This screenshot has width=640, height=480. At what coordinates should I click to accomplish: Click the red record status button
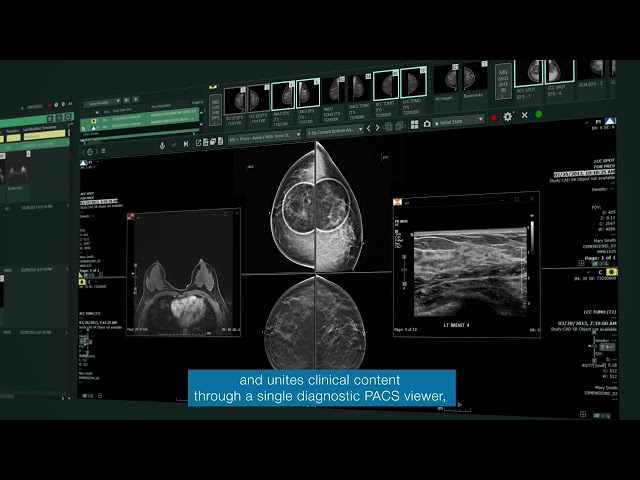[494, 118]
